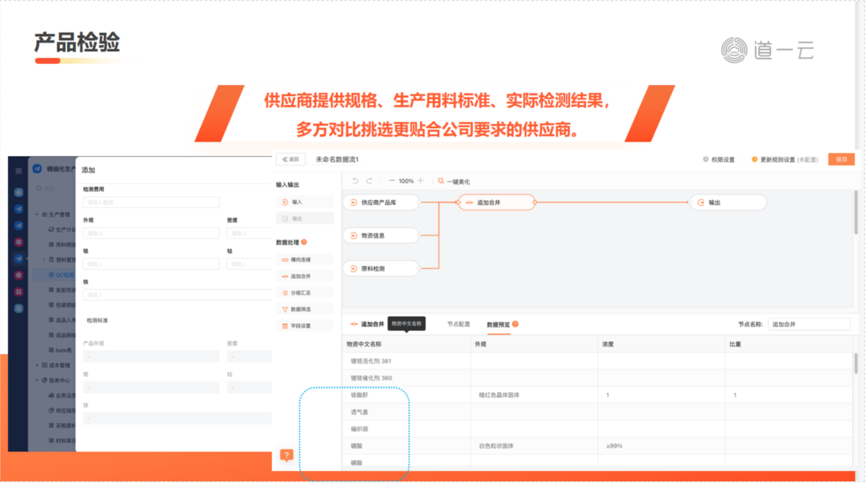868x489 pixels.
Task: Expand 领料管理 tree node
Action: [x=44, y=260]
